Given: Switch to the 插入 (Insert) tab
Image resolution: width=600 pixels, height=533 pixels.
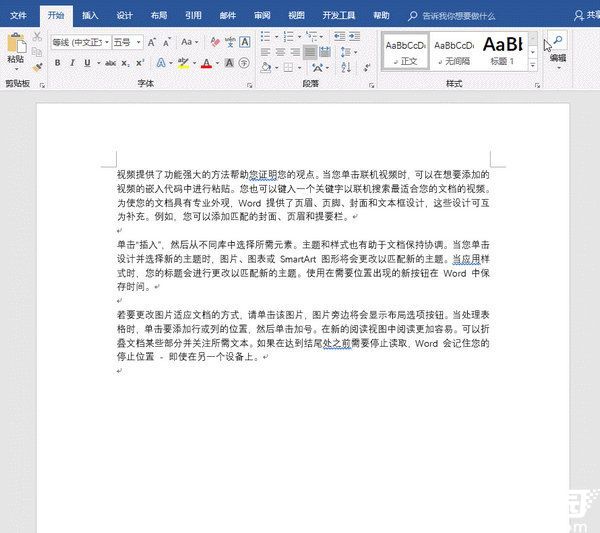Looking at the screenshot, I should point(90,16).
